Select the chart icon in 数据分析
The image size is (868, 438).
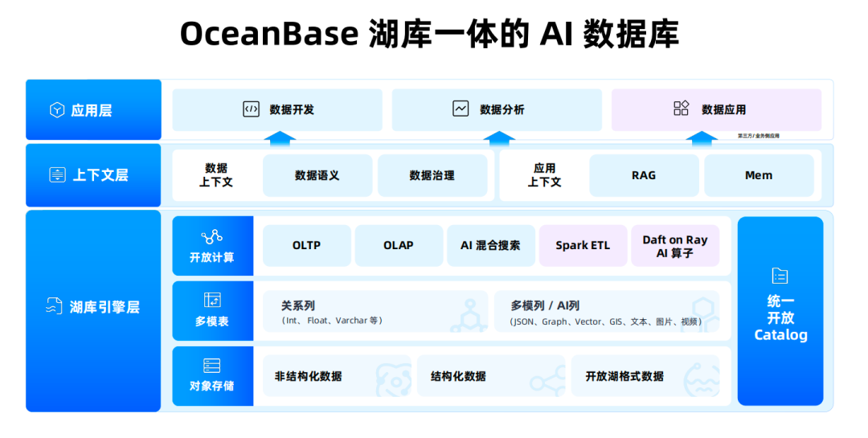(x=461, y=108)
